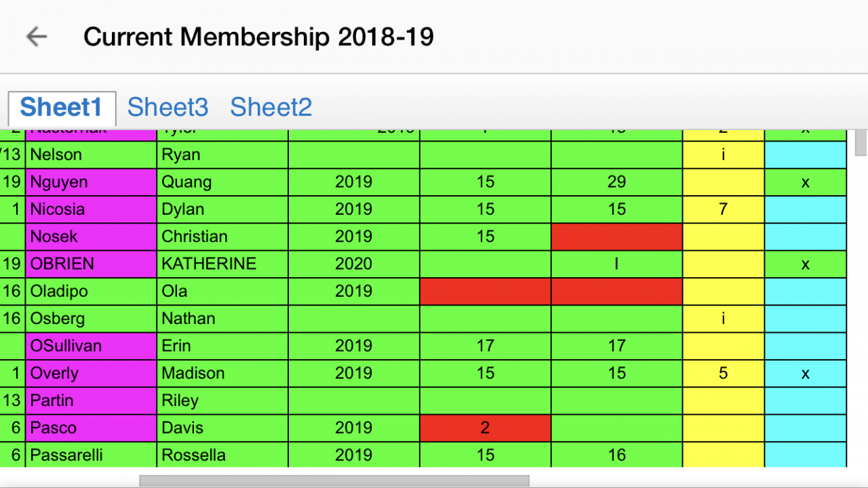Image resolution: width=868 pixels, height=488 pixels.
Task: Open the Sheet3 tab
Action: pos(167,108)
